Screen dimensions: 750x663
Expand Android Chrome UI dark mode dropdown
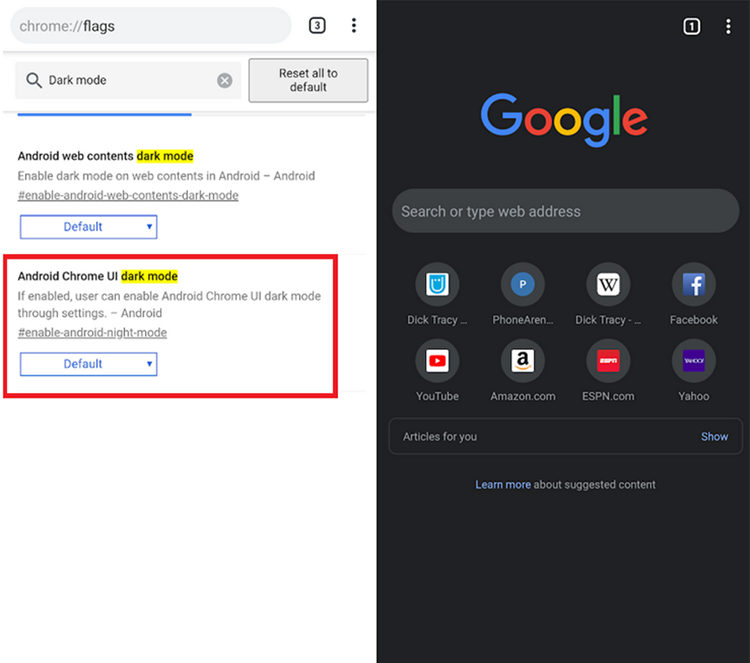coord(89,364)
